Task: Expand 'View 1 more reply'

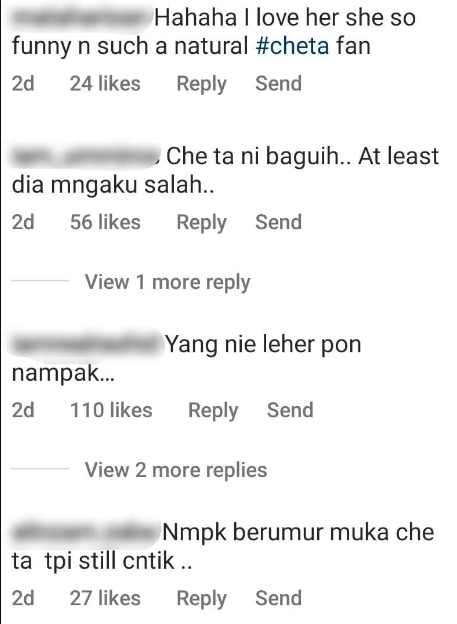Action: point(168,282)
